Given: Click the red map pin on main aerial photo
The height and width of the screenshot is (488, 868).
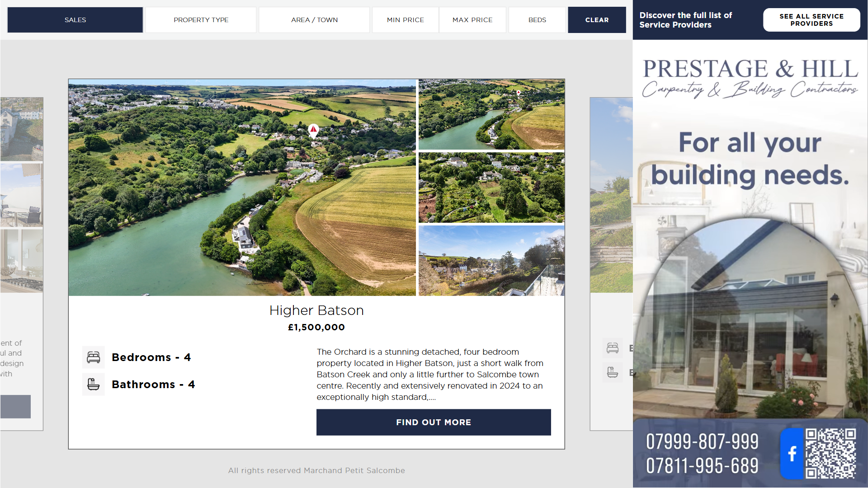Looking at the screenshot, I should pyautogui.click(x=313, y=131).
